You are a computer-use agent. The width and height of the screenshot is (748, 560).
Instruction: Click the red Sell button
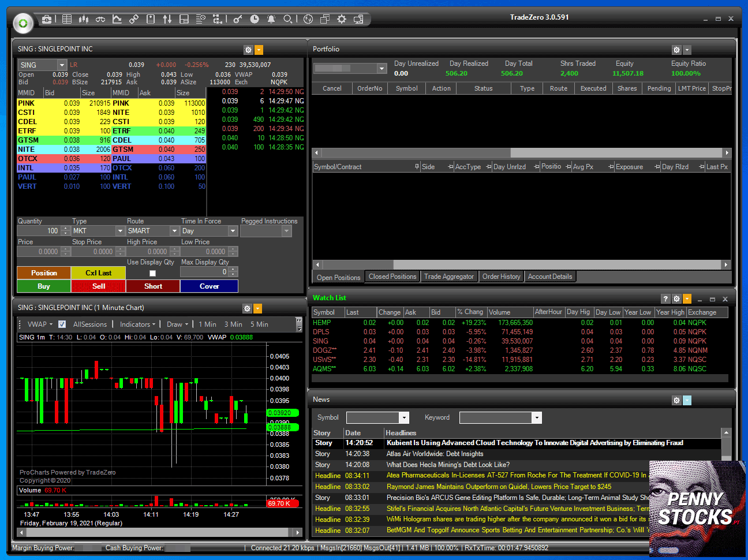[x=99, y=286]
